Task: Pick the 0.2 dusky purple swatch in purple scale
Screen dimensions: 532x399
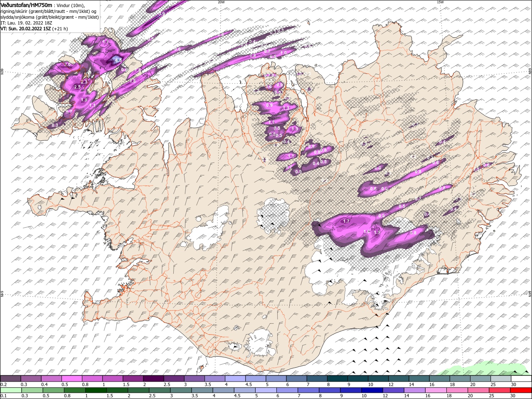Action: 10,379
